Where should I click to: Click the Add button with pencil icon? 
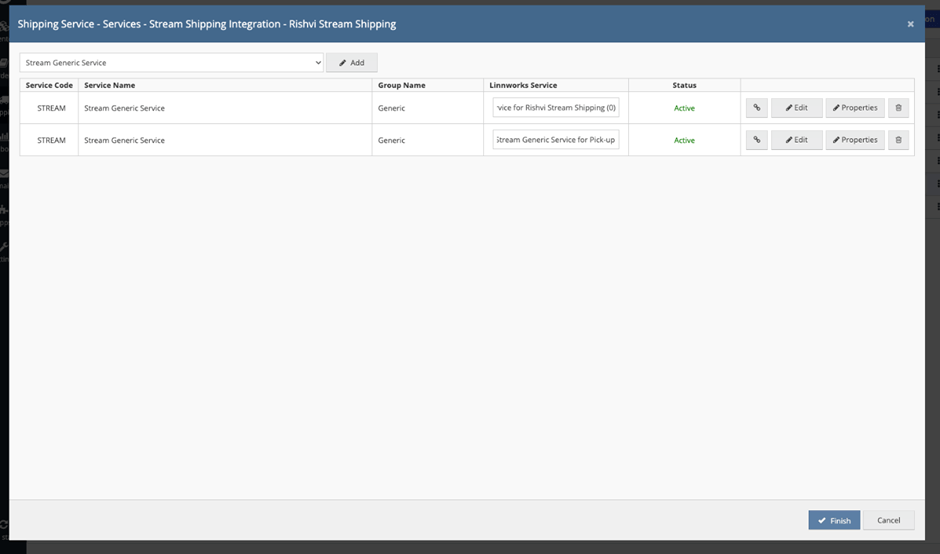(351, 63)
